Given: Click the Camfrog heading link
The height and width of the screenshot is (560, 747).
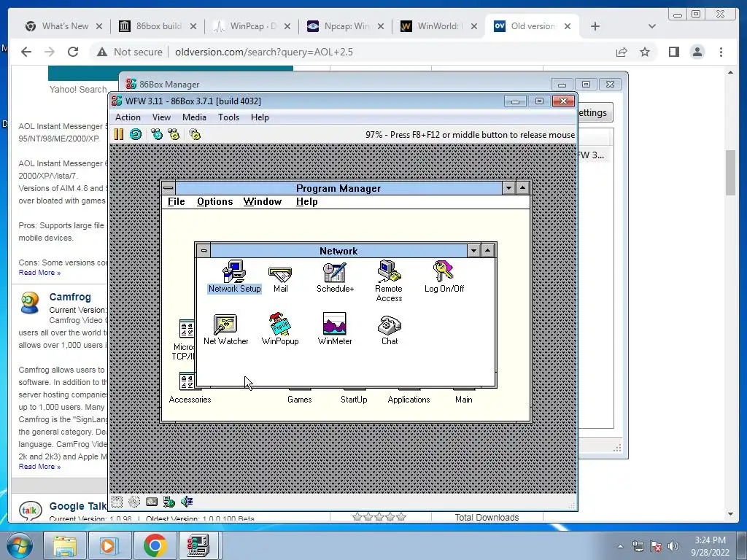Looking at the screenshot, I should coord(70,297).
